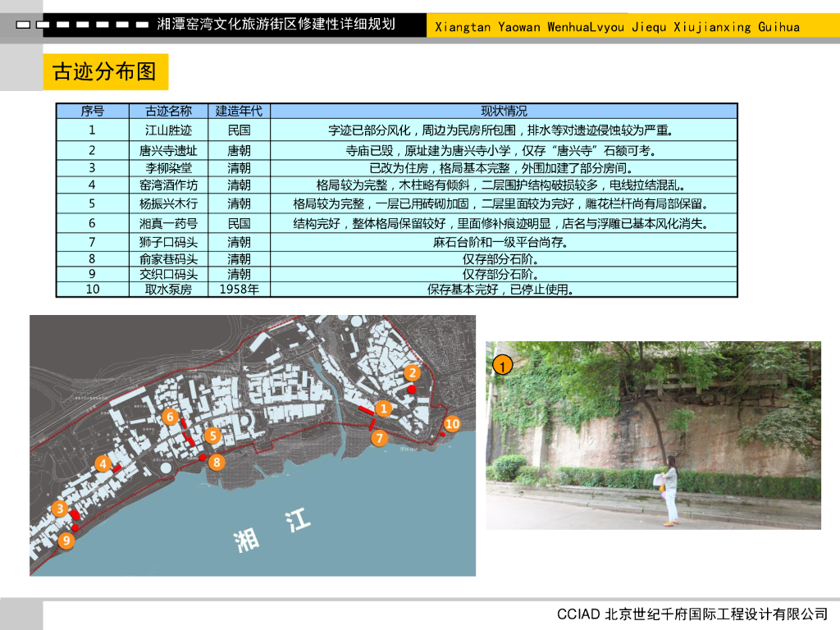This screenshot has width=840, height=630.
Task: Click map marker number 9 at the southwest corner
Action: (x=66, y=541)
